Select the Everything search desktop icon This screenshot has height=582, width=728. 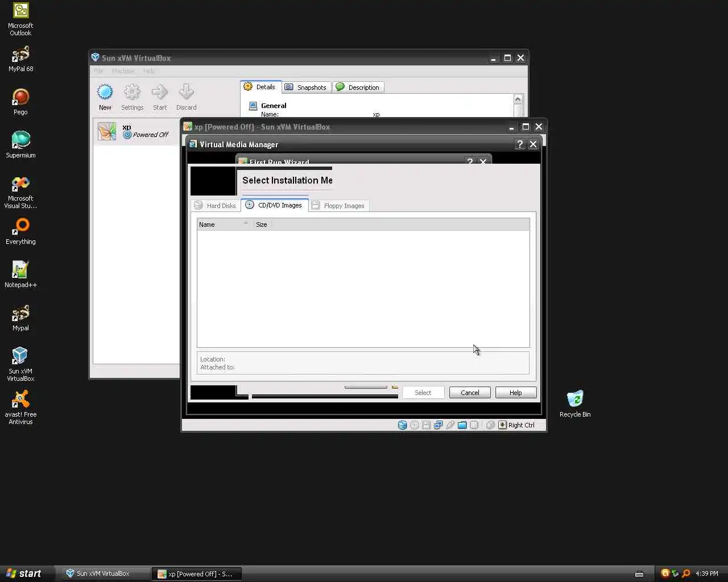point(20,231)
